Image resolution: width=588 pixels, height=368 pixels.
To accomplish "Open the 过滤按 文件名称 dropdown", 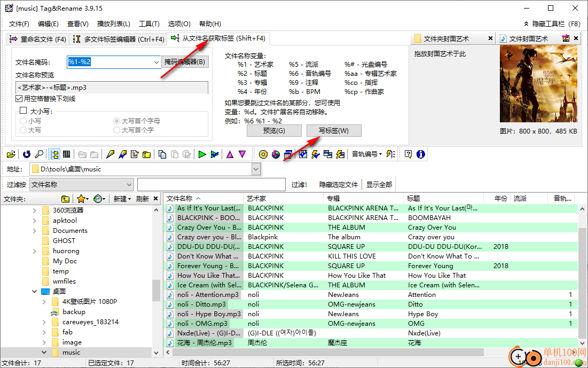I will tap(129, 185).
